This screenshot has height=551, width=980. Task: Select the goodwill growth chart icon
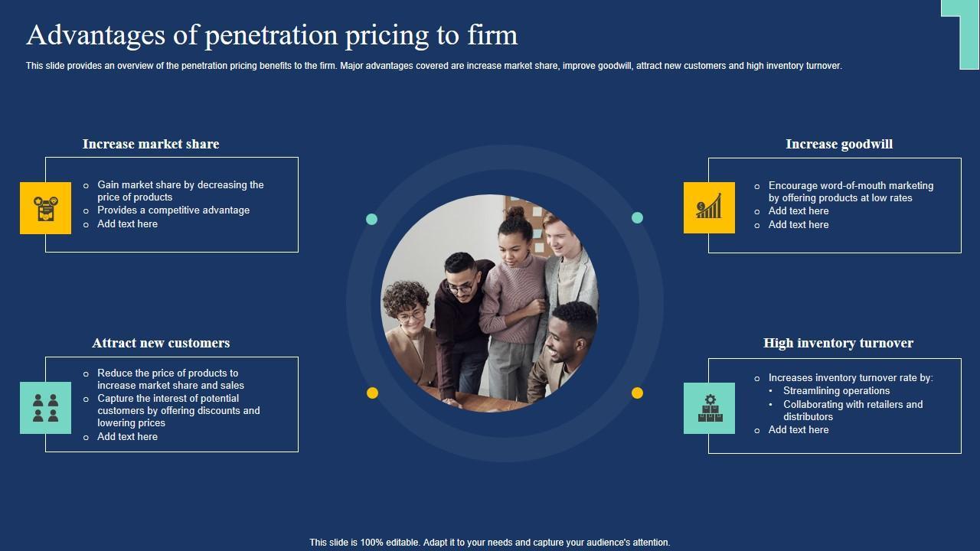[709, 207]
